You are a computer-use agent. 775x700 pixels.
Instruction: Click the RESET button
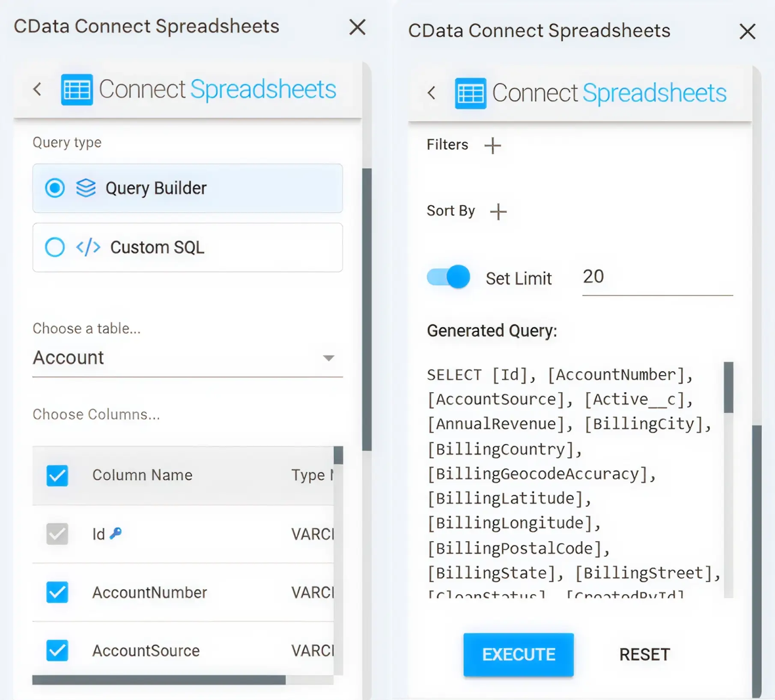pos(644,654)
